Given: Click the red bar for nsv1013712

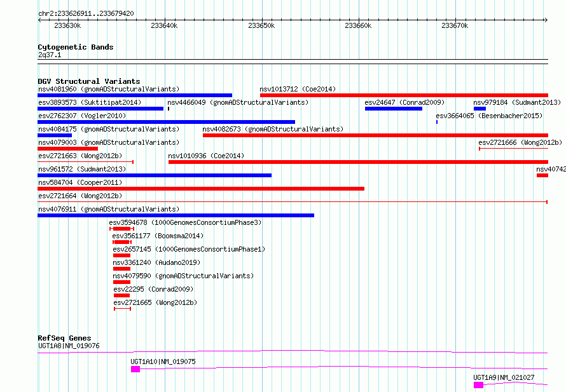Looking at the screenshot, I should click(x=404, y=95).
